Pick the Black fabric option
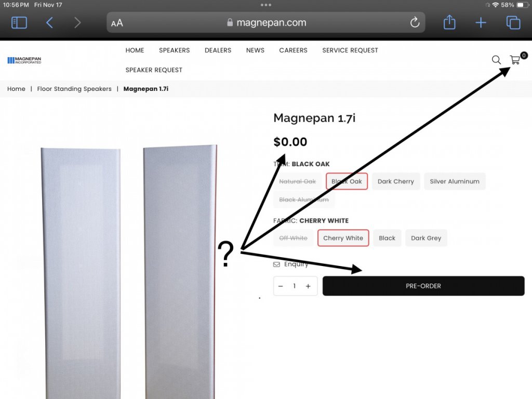 [387, 238]
